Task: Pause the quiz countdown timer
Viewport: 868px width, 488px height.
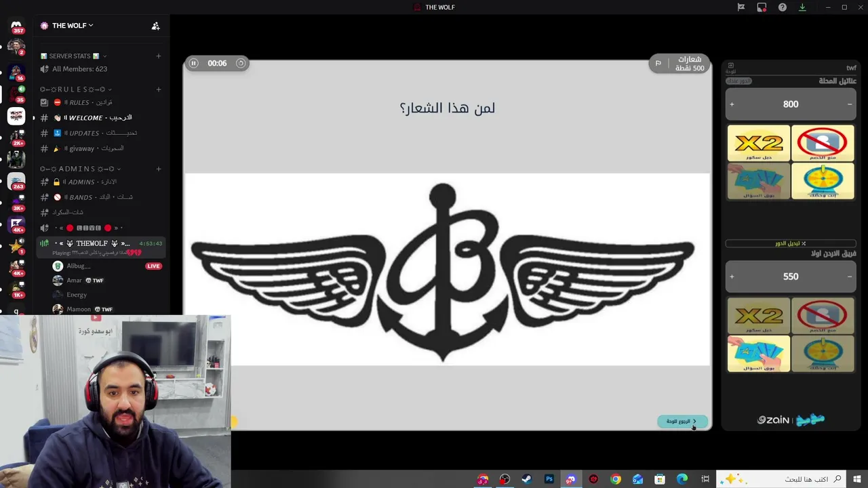Action: tap(193, 63)
